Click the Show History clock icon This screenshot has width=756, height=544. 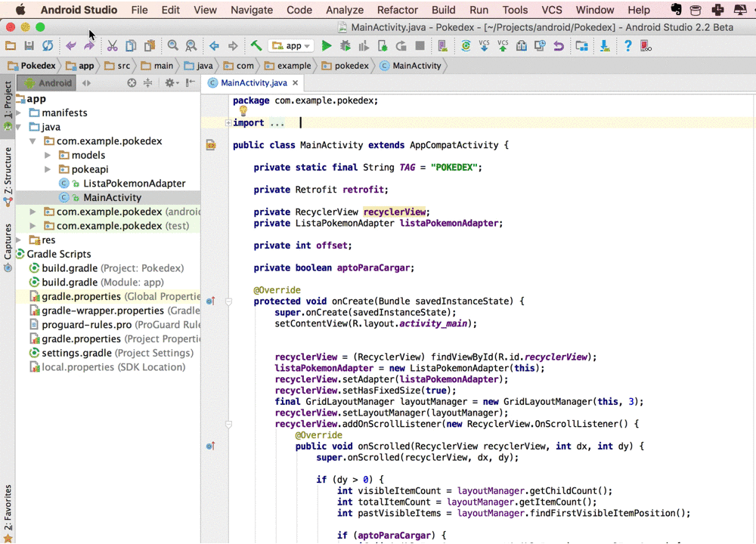click(x=540, y=46)
